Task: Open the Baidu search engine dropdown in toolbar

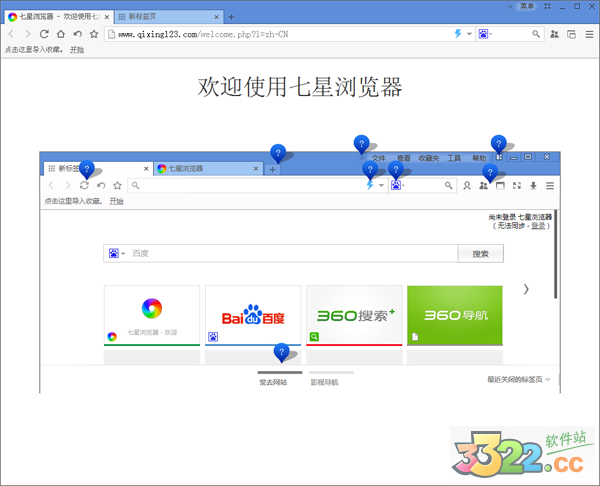Action: pyautogui.click(x=485, y=34)
